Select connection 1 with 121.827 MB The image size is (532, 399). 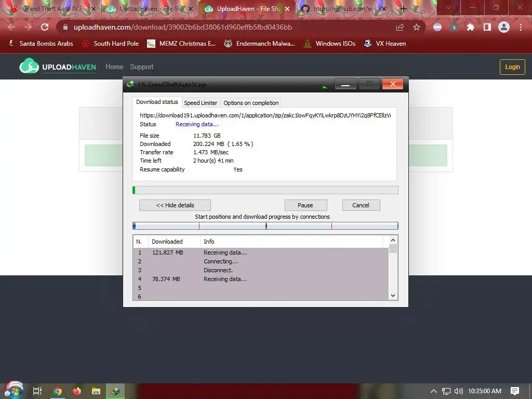pyautogui.click(x=261, y=253)
